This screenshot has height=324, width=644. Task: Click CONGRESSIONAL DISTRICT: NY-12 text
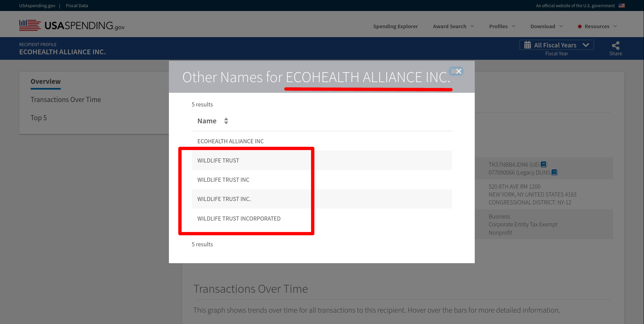click(x=530, y=202)
